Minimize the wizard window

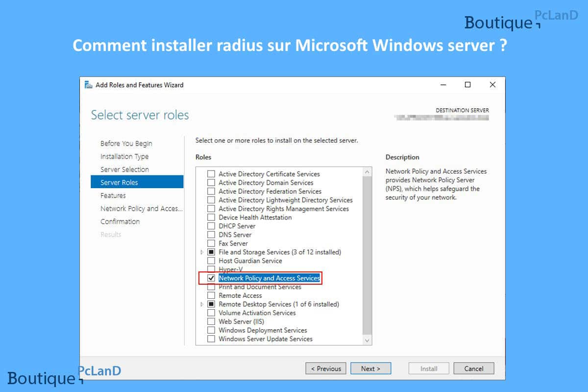coord(443,85)
